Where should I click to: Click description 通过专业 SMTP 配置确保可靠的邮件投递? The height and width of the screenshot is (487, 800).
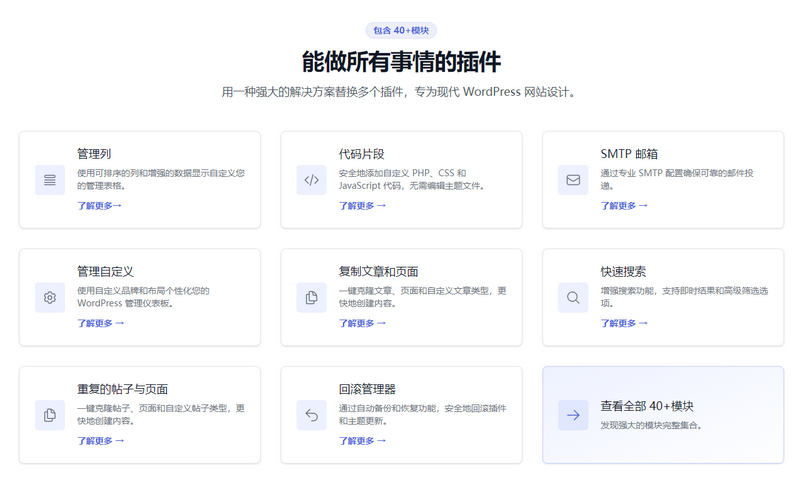677,180
